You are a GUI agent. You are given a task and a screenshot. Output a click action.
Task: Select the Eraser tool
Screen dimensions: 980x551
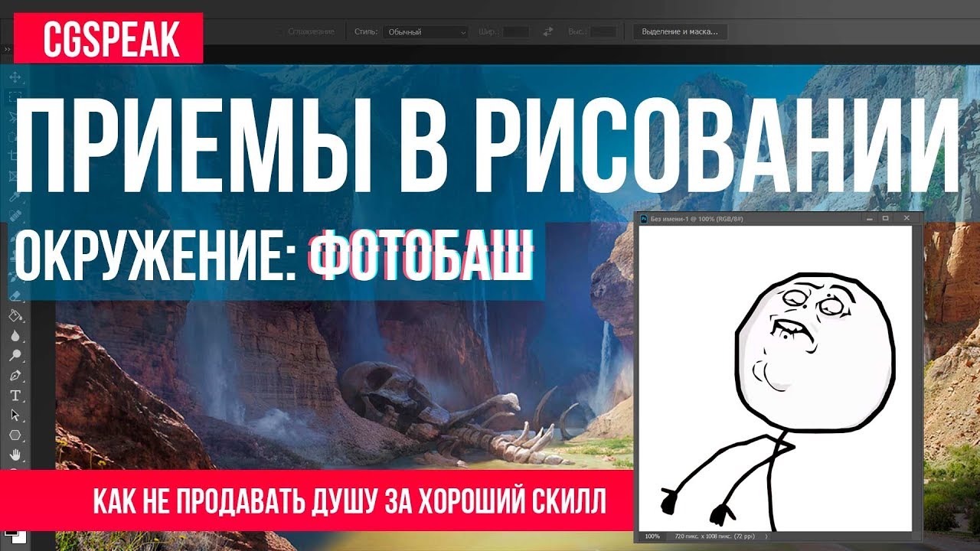pos(15,296)
